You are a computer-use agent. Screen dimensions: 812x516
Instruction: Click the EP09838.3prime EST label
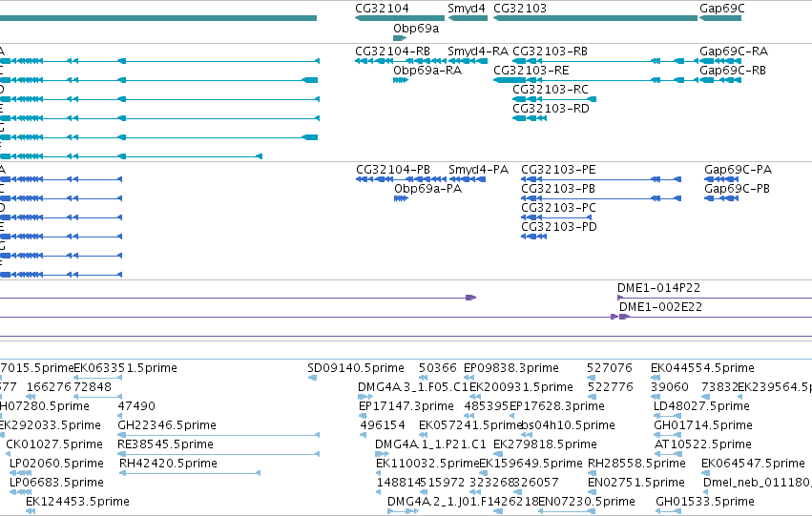click(x=511, y=368)
